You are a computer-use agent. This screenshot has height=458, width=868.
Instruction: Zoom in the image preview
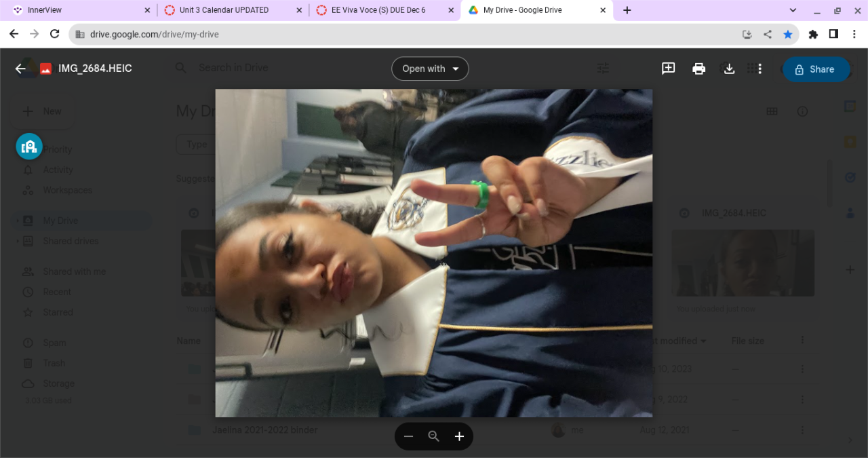459,436
